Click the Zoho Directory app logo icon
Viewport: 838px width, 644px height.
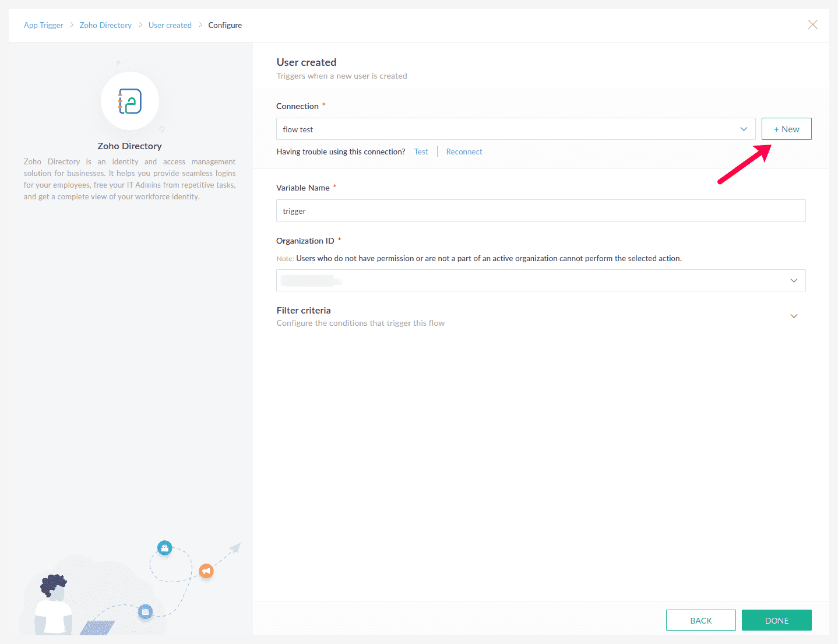(130, 101)
